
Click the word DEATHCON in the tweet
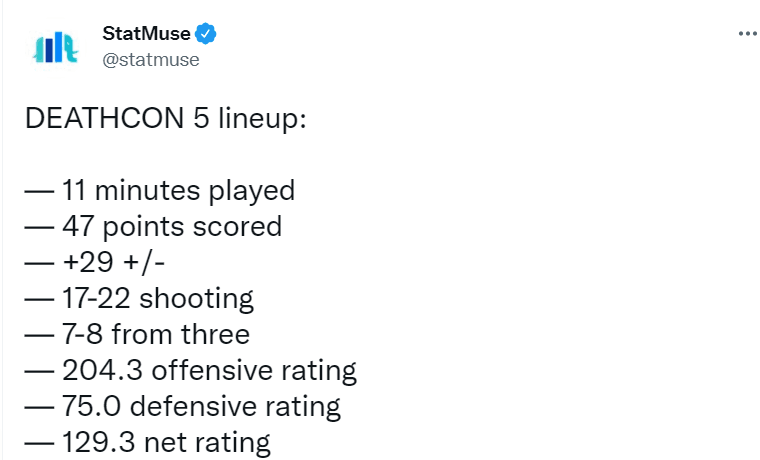(104, 118)
